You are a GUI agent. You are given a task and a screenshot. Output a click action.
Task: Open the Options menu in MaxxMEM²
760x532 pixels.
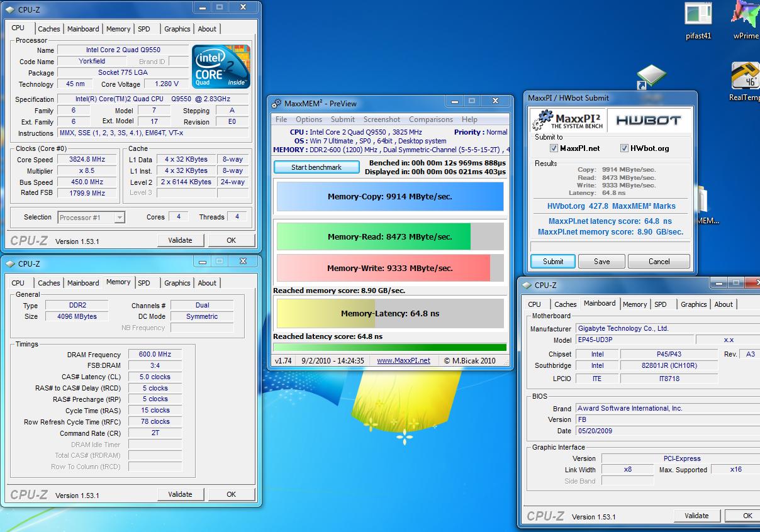309,119
